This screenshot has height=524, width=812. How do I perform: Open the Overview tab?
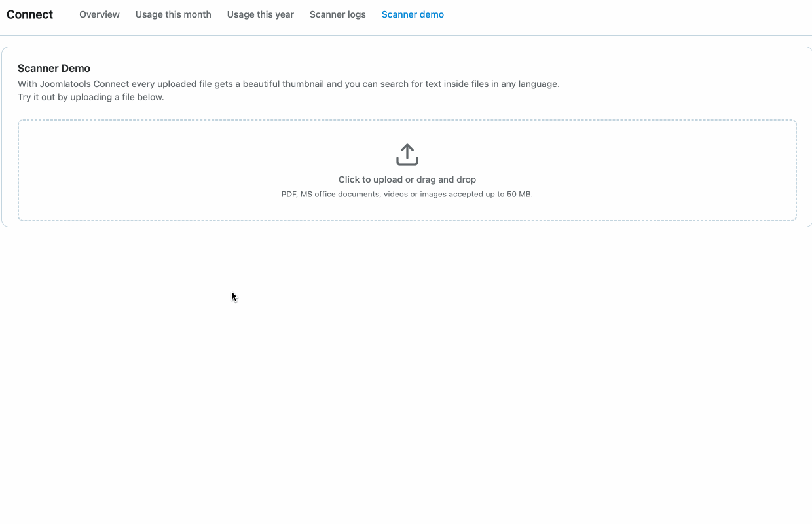[100, 14]
